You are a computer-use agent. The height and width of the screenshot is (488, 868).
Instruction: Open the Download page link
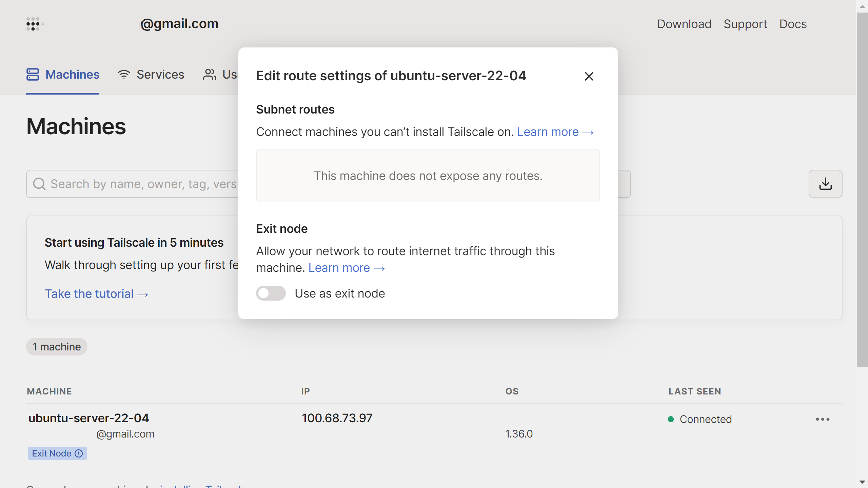[684, 24]
